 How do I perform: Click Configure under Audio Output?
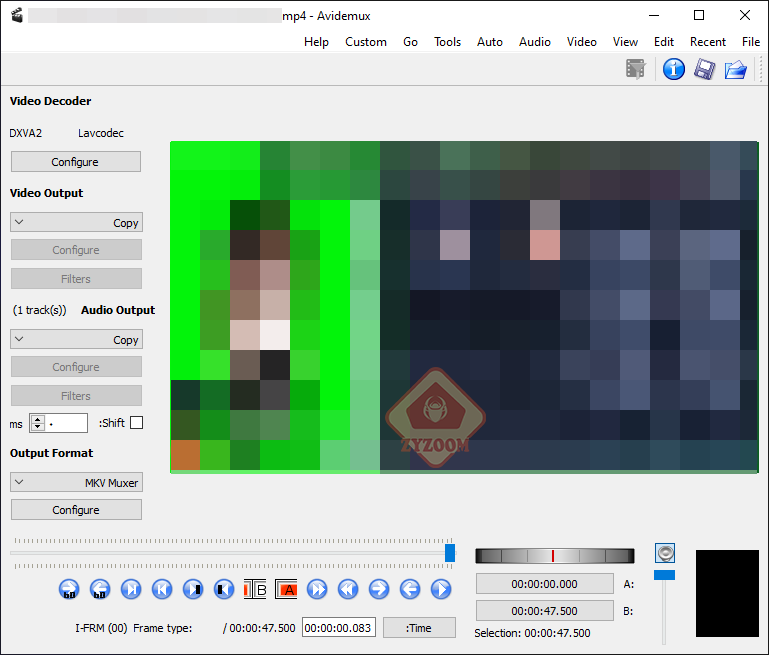point(76,367)
